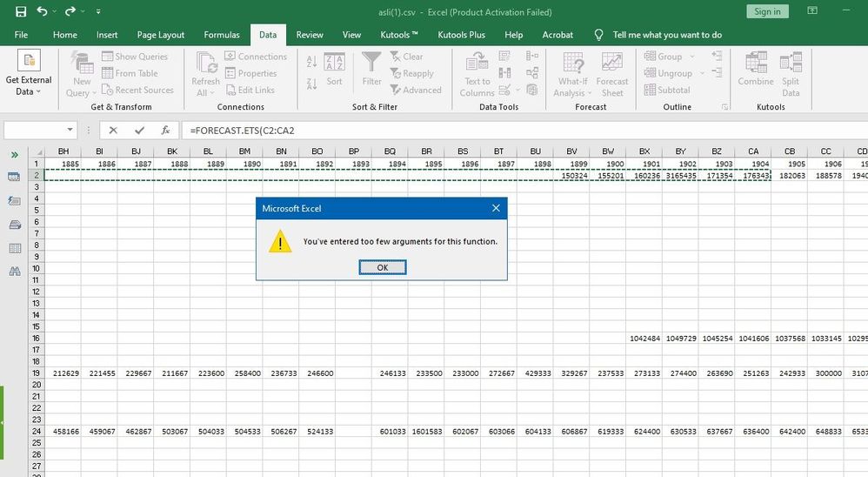Click the Find and Replace binoculars sidebar icon
This screenshot has height=477, width=868.
tap(15, 272)
